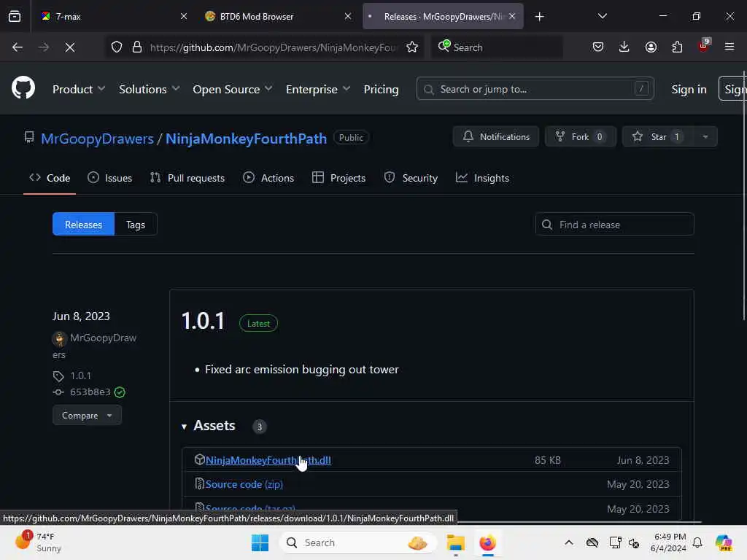The width and height of the screenshot is (747, 560).
Task: Switch to the BTD6 Mod Browser tab
Action: 278,16
